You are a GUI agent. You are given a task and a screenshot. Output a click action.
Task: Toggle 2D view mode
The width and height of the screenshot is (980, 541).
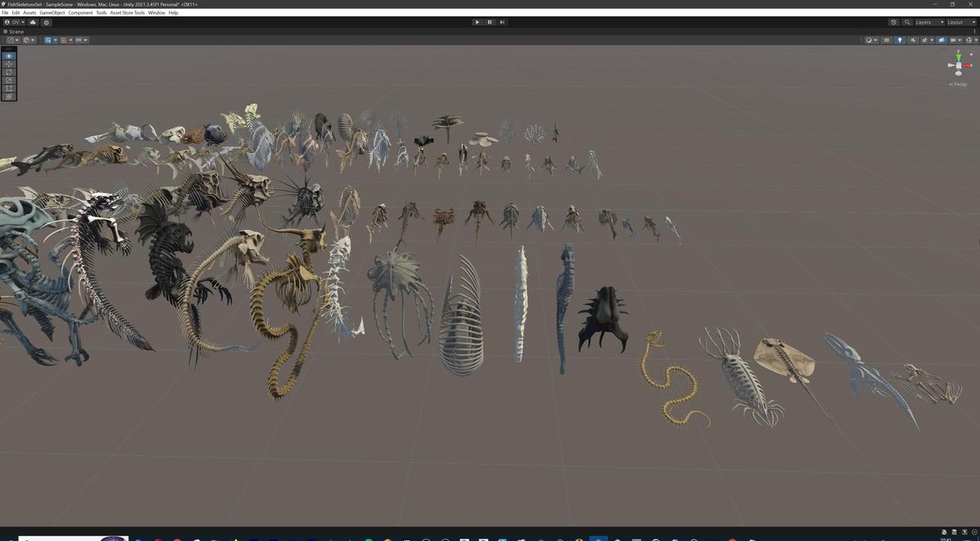point(887,40)
